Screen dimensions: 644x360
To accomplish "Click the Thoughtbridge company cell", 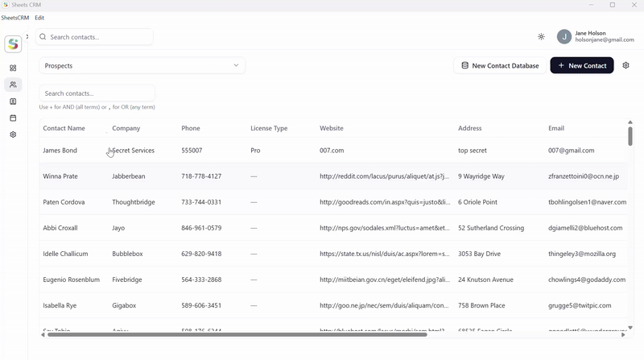I will [134, 202].
